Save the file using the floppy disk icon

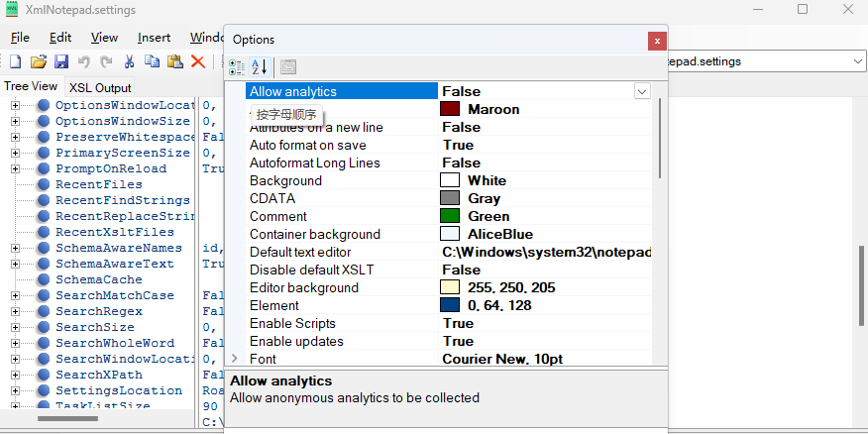(60, 61)
